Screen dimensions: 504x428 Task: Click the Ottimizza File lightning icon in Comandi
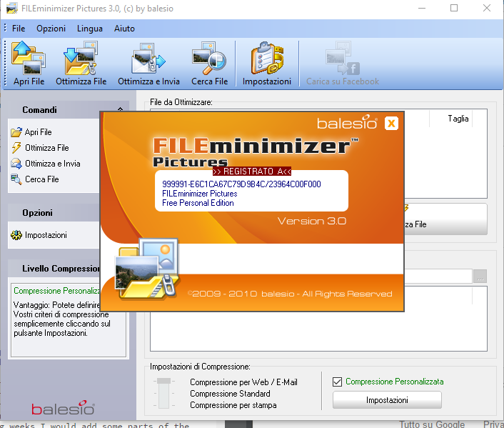(x=16, y=148)
